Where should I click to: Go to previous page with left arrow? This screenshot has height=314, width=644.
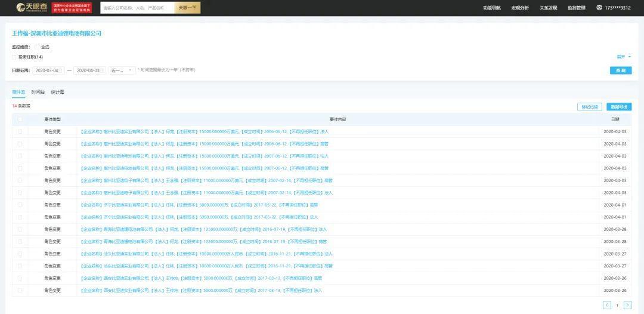pyautogui.click(x=606, y=305)
